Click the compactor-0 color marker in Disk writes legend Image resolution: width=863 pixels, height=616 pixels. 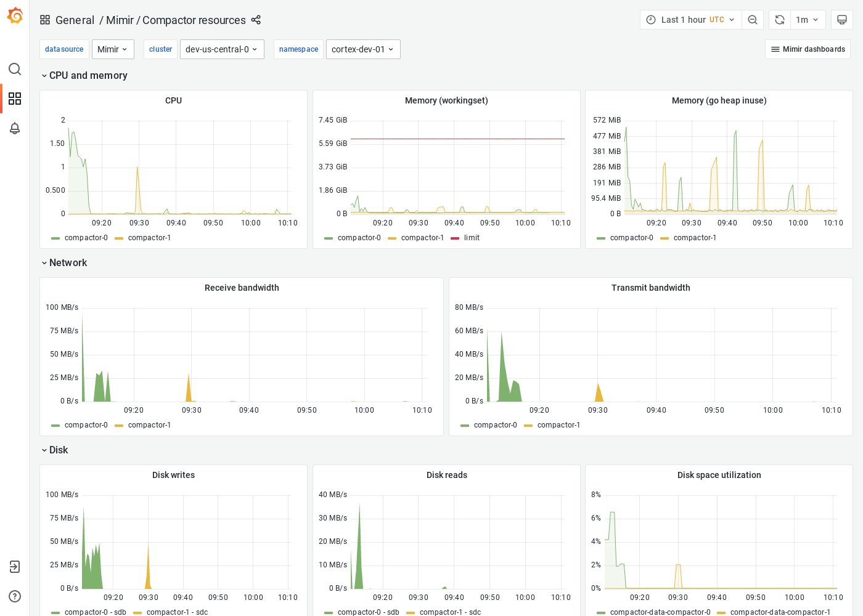click(x=54, y=612)
